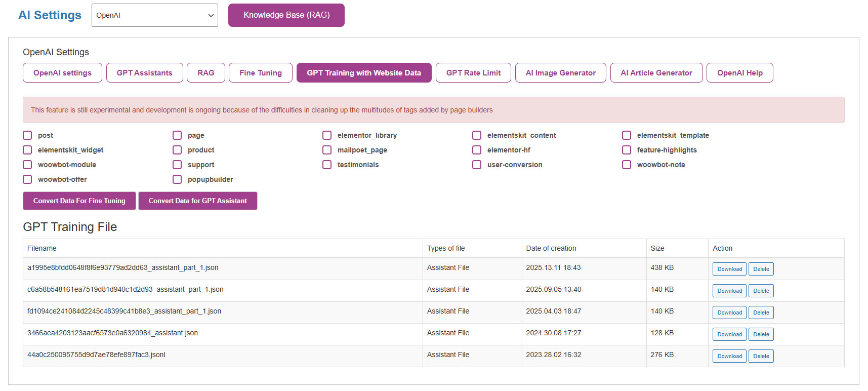The height and width of the screenshot is (391, 868).
Task: Click the Knowledge Base (RAG) button
Action: pos(286,15)
